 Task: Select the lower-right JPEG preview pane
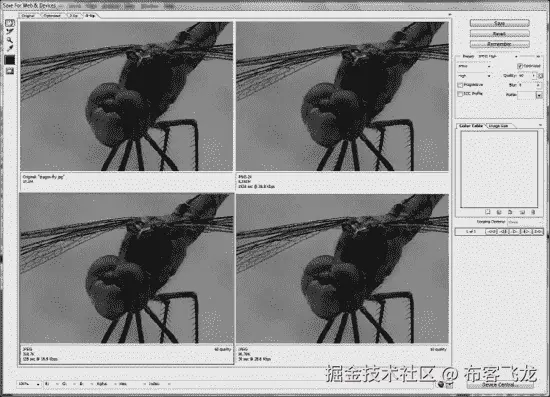(342, 269)
